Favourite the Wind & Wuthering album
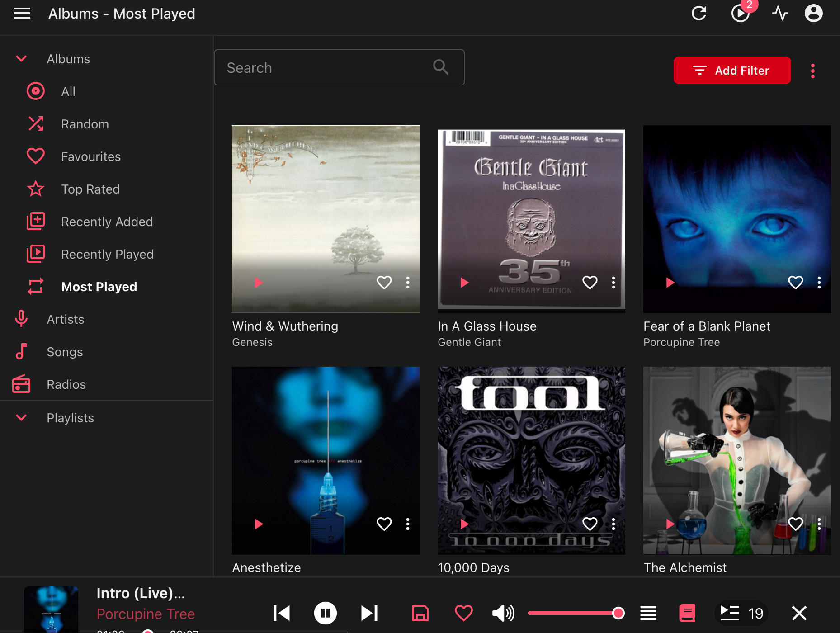Image resolution: width=840 pixels, height=633 pixels. (x=384, y=283)
